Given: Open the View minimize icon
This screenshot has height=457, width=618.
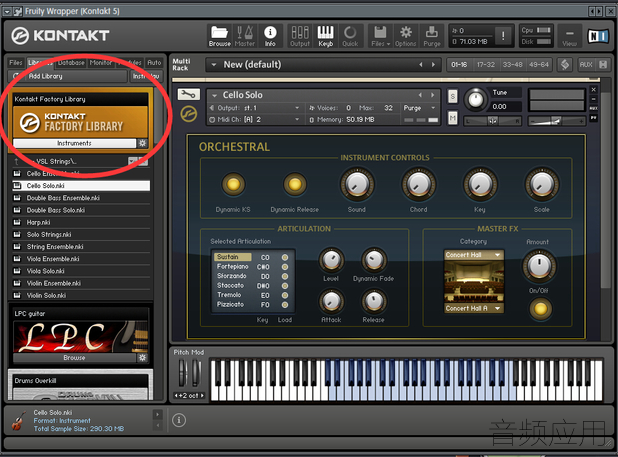Looking at the screenshot, I should coord(569,36).
